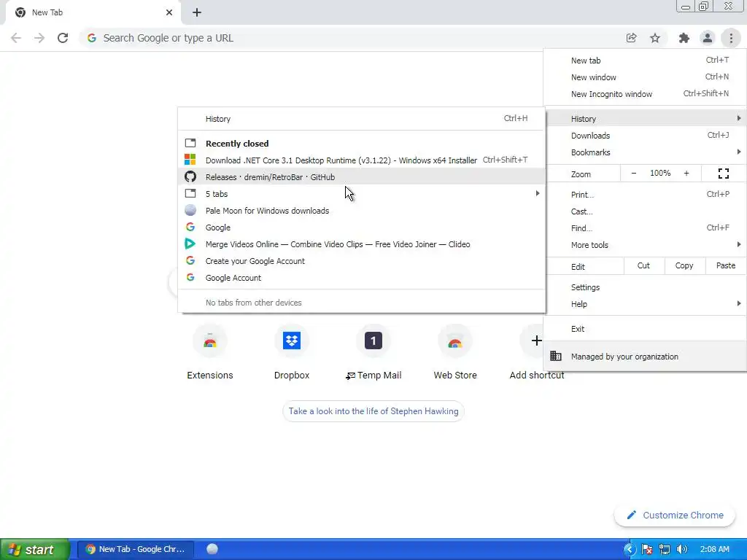Bookmark this tab with star icon
This screenshot has width=747, height=560.
(x=655, y=38)
